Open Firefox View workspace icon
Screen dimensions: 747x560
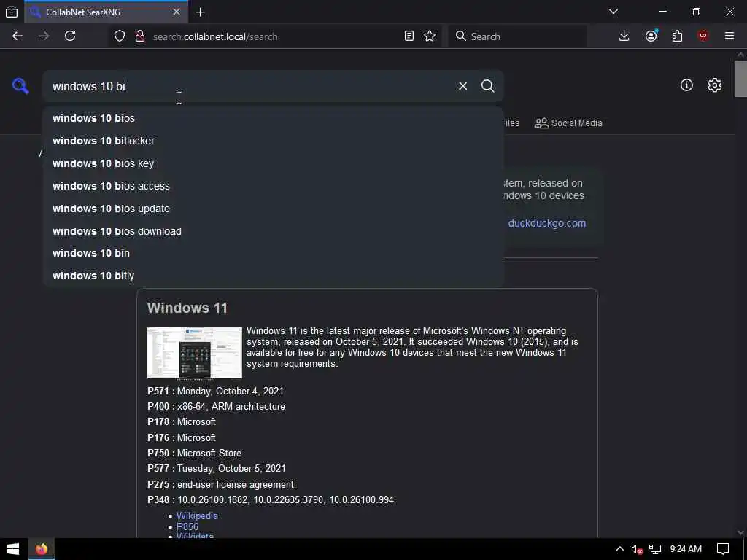(x=12, y=12)
